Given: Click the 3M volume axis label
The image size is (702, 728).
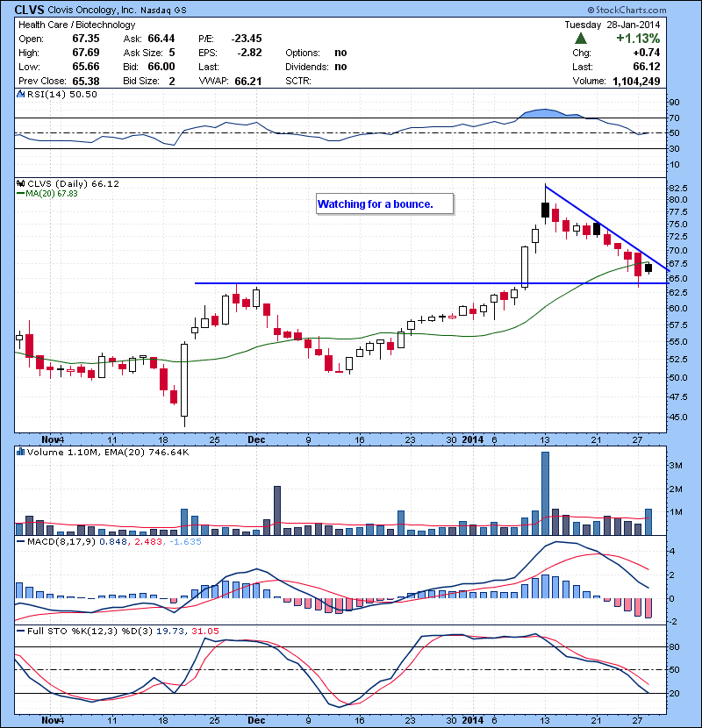Looking at the screenshot, I should click(x=676, y=465).
